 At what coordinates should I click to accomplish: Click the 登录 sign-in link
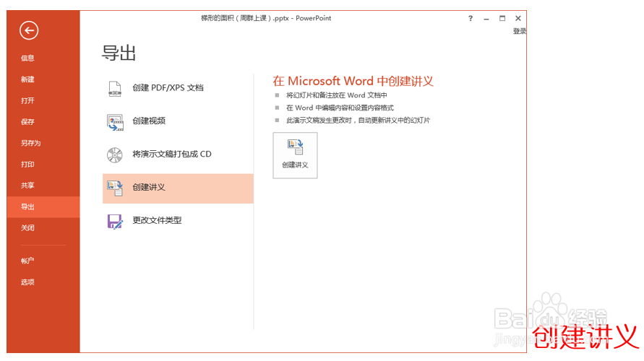click(520, 31)
